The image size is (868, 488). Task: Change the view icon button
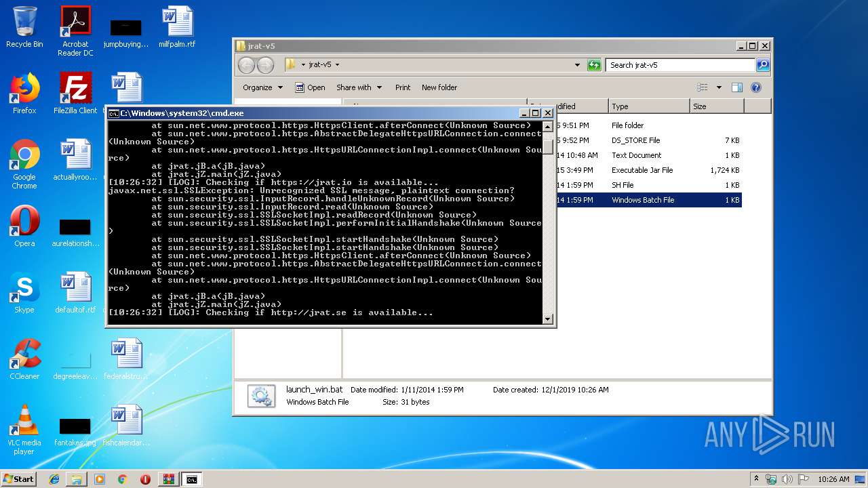[x=703, y=87]
